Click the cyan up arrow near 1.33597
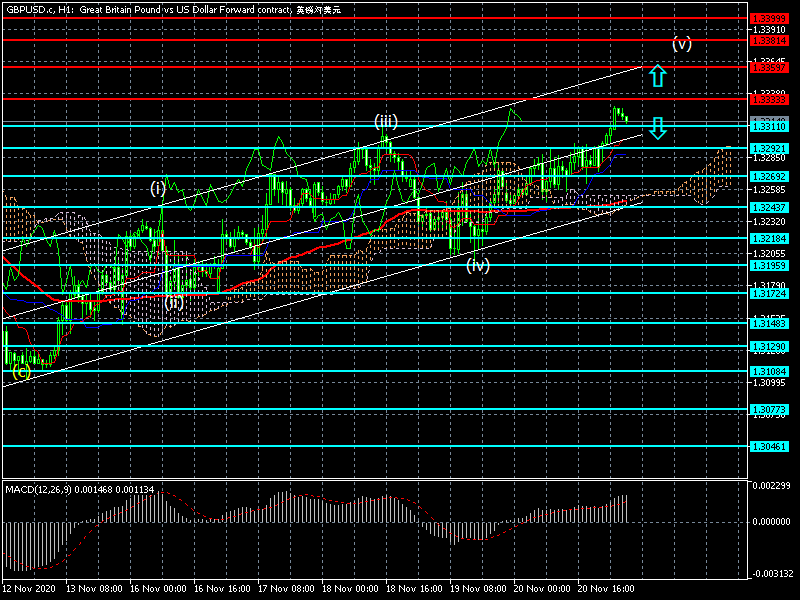 click(x=658, y=76)
